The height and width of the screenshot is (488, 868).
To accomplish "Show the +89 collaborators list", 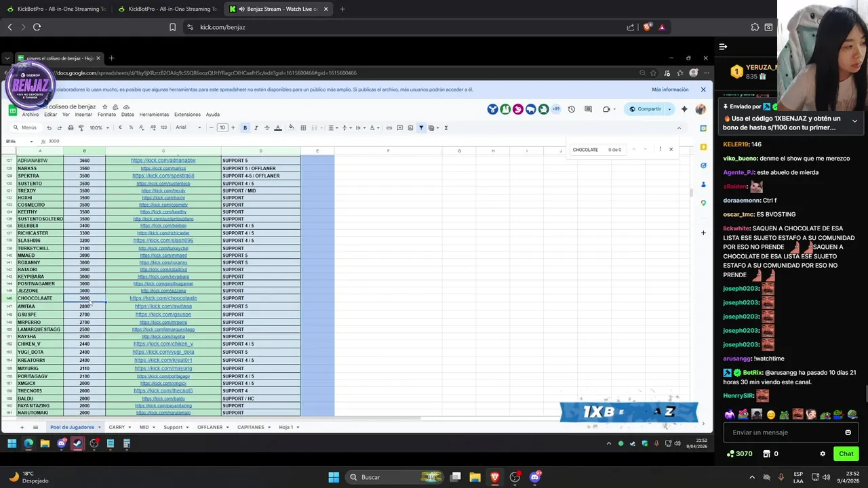I will (x=556, y=109).
